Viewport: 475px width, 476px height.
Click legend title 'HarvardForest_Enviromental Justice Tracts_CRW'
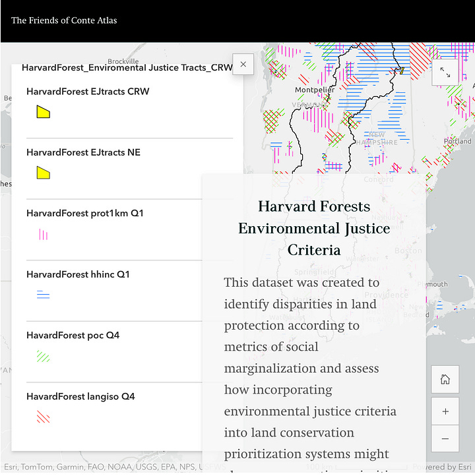[127, 67]
